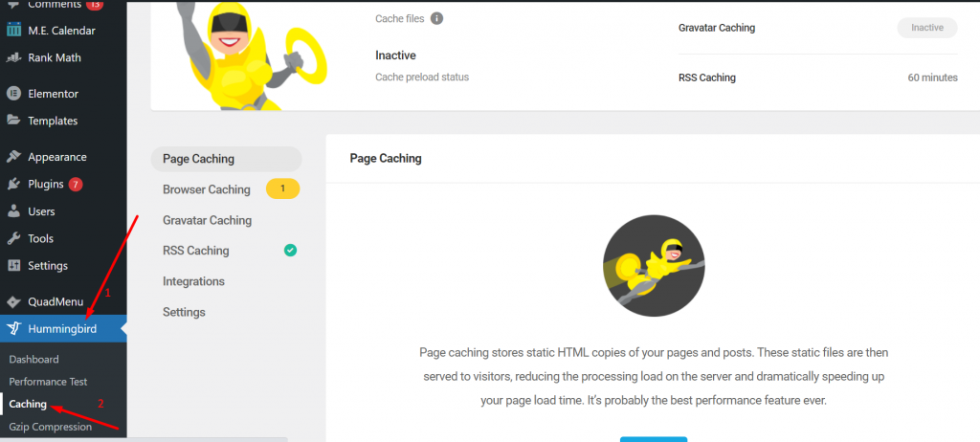This screenshot has width=980, height=442.
Task: Click the RSS Caching summary row label
Action: [707, 77]
